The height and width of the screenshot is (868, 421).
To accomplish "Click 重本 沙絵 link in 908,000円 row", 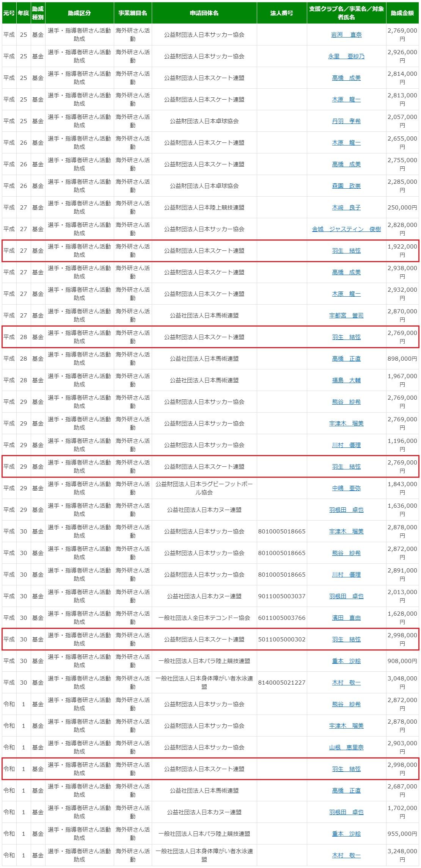I will (346, 661).
